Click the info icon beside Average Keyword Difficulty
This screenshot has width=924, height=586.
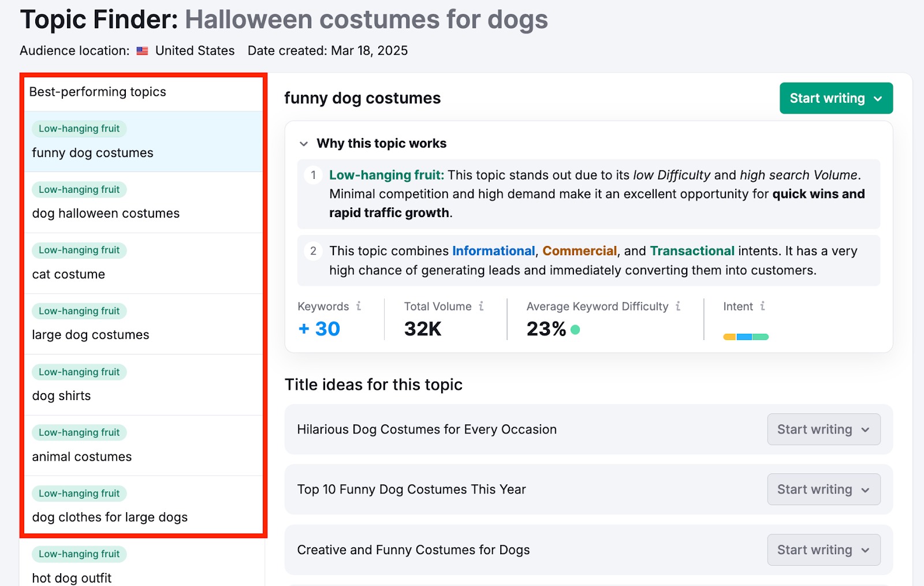click(x=679, y=307)
